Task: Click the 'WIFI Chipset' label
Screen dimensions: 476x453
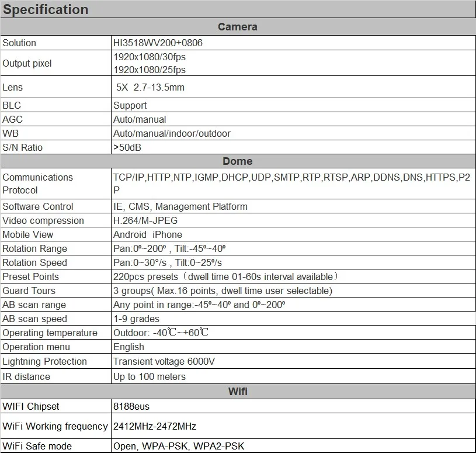Action: click(30, 406)
